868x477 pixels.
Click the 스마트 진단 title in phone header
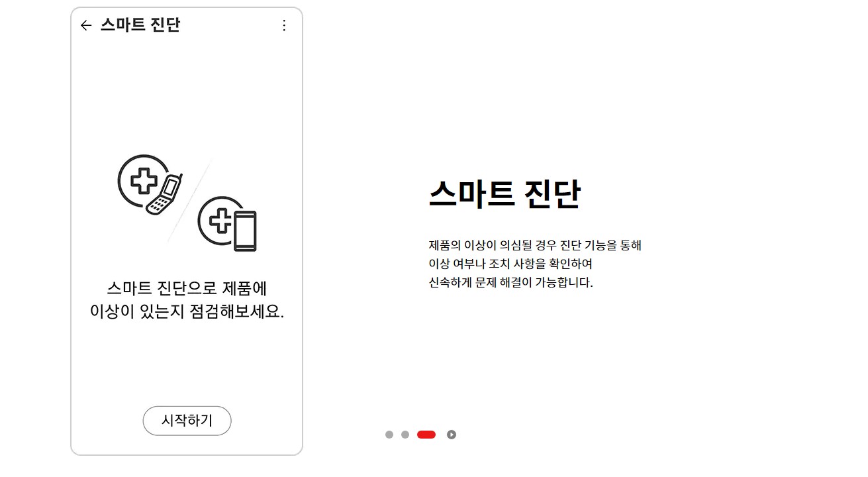pyautogui.click(x=140, y=25)
